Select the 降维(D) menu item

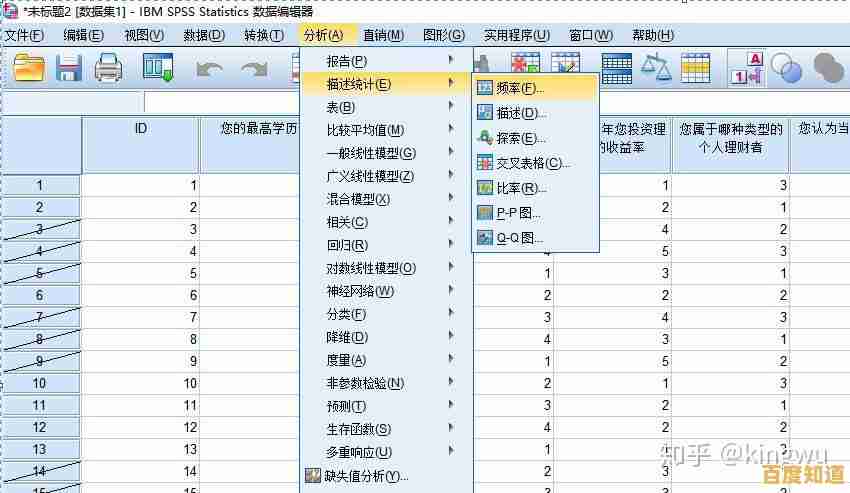tap(386, 337)
